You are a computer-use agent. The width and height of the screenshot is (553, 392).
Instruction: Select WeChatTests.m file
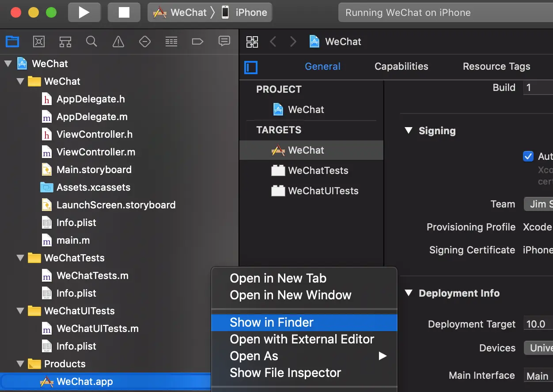point(92,275)
